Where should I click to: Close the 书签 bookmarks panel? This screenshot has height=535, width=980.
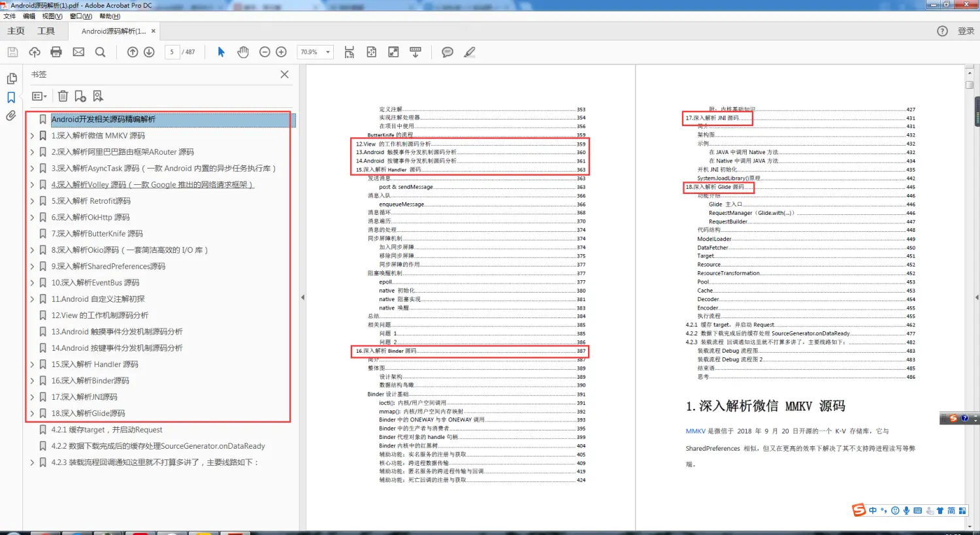tap(284, 74)
